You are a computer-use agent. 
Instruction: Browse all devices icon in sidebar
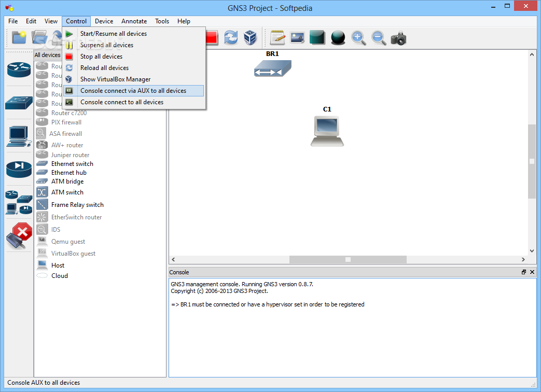click(19, 202)
